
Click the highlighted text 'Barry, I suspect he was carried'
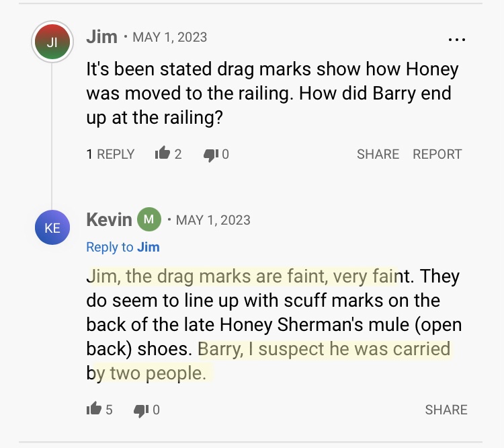coord(324,349)
